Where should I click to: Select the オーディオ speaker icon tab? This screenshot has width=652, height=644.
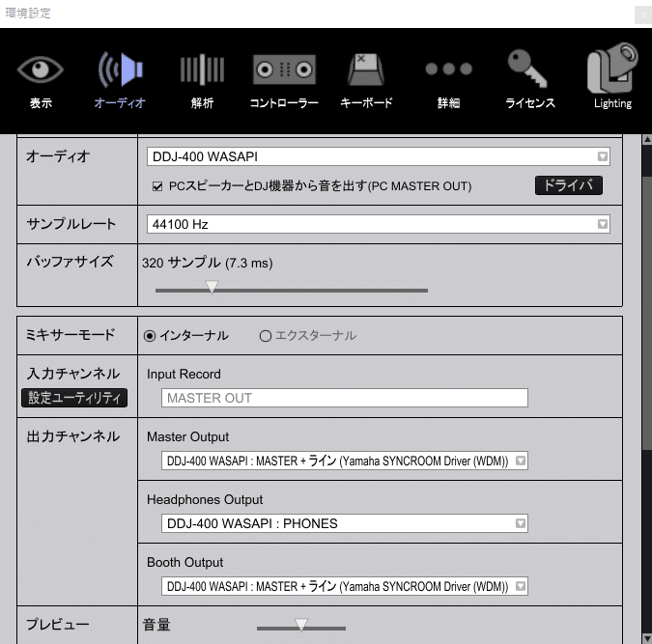point(120,69)
